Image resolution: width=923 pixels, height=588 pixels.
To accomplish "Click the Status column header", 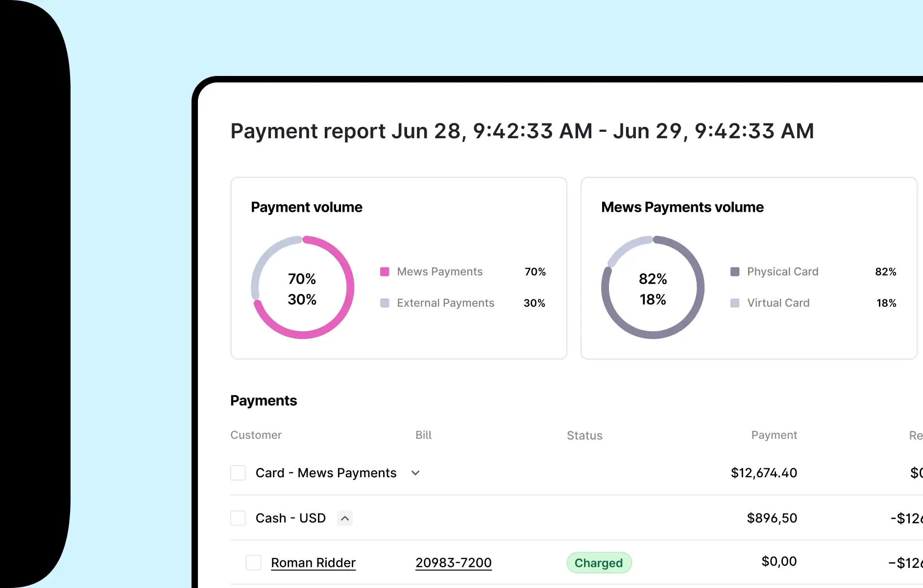I will pos(584,436).
